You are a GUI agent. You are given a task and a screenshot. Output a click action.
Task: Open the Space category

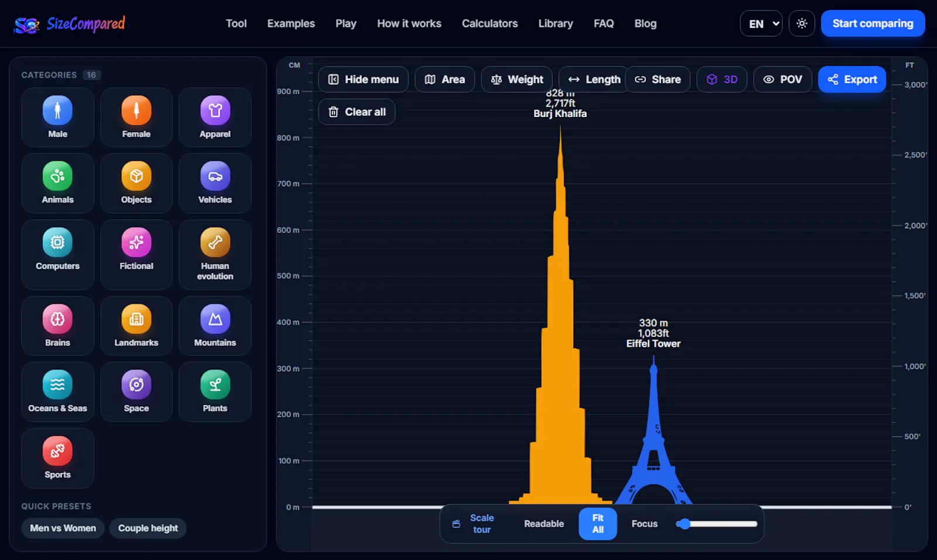(136, 391)
